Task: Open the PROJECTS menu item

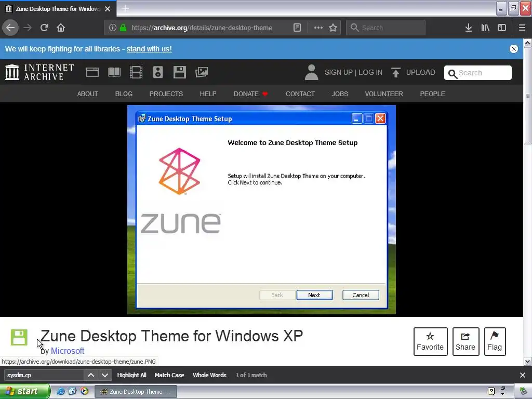Action: 166,94
